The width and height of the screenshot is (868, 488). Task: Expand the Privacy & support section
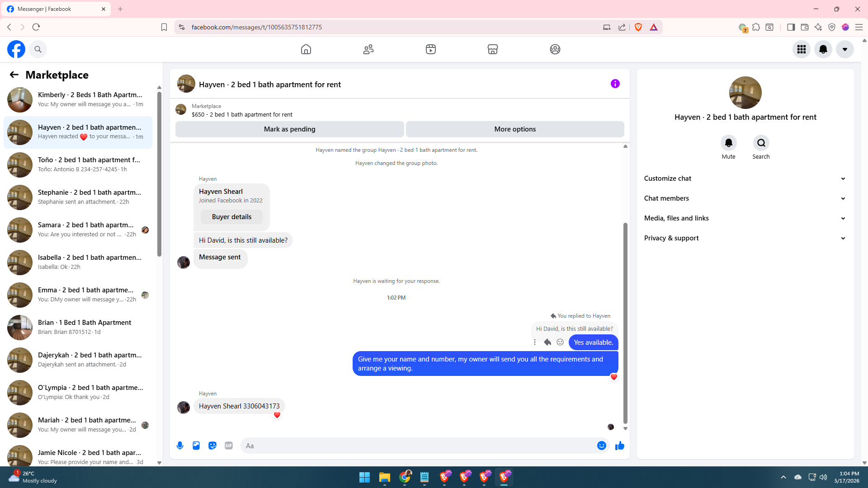(x=745, y=238)
